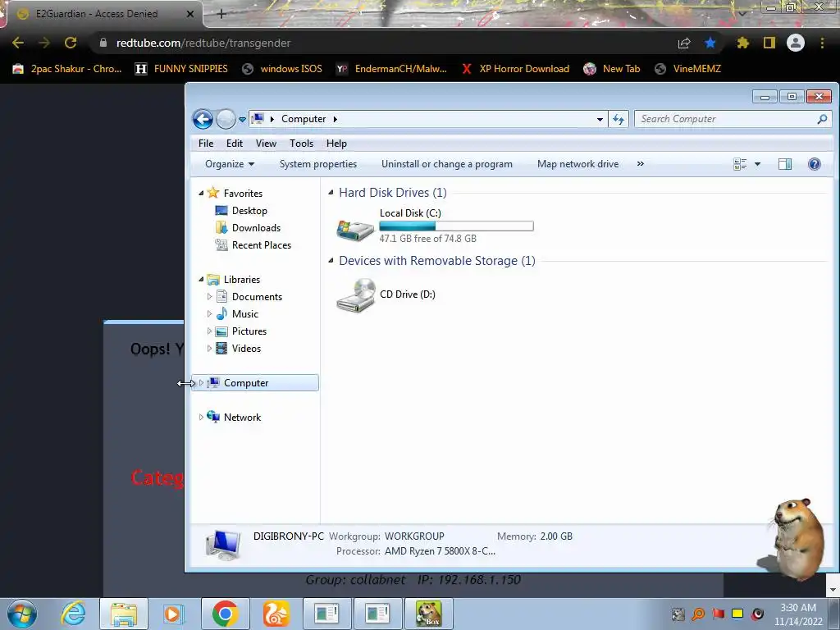Click the search magnifier icon in Explorer
Screen dimensions: 840x630
822,119
